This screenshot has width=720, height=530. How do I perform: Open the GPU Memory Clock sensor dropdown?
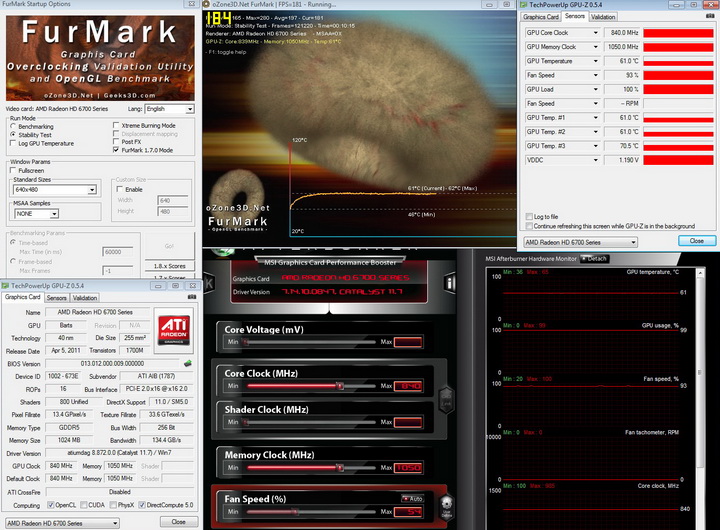tap(596, 47)
